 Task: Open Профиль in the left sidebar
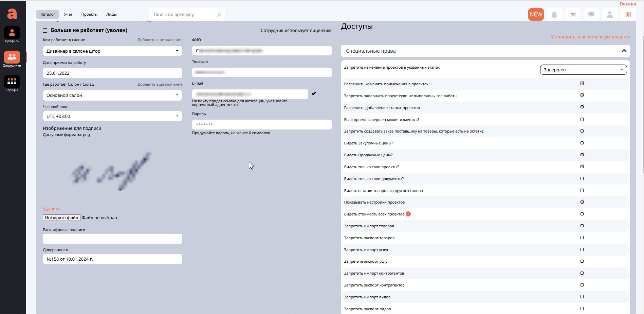(12, 35)
